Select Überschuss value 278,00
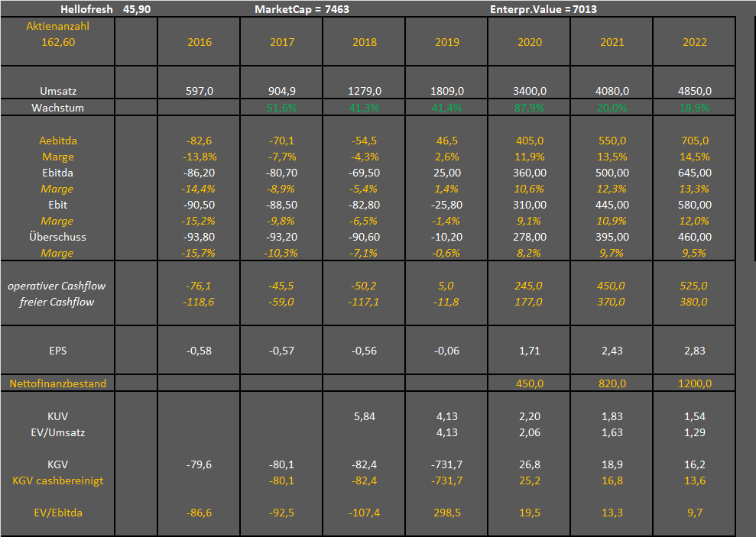Viewport: 756px width, 537px height. click(x=530, y=237)
